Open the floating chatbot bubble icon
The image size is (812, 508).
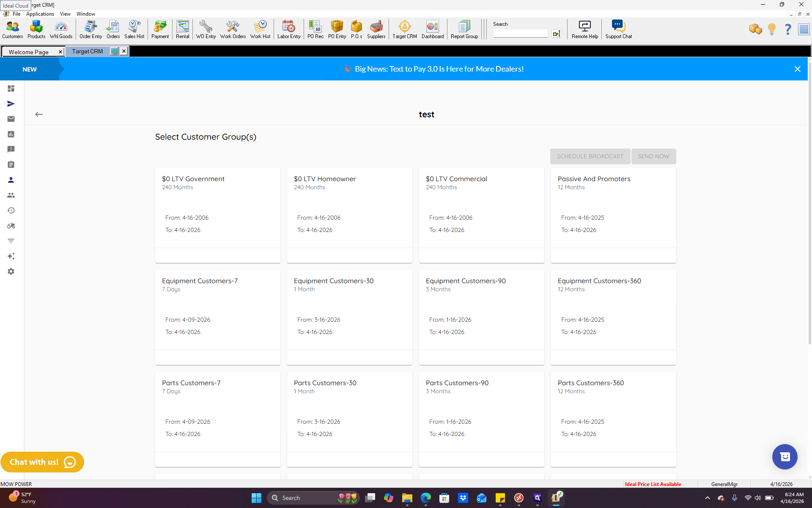coord(785,457)
